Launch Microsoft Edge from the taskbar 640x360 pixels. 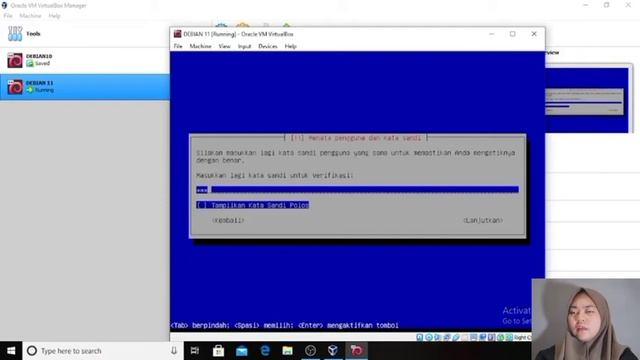[x=265, y=351]
